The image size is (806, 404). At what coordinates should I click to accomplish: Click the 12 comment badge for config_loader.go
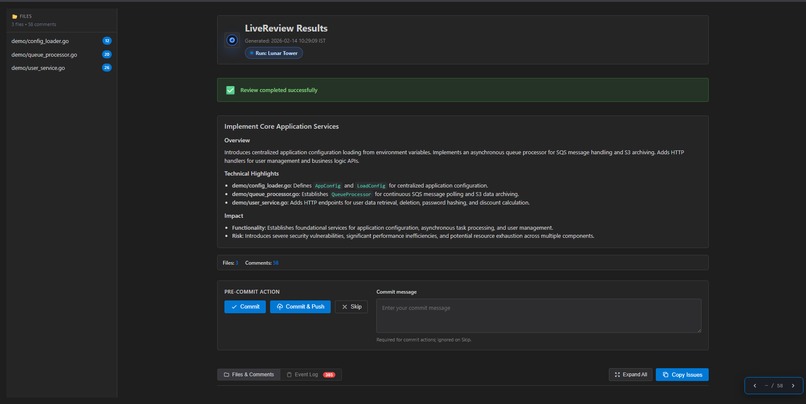107,41
